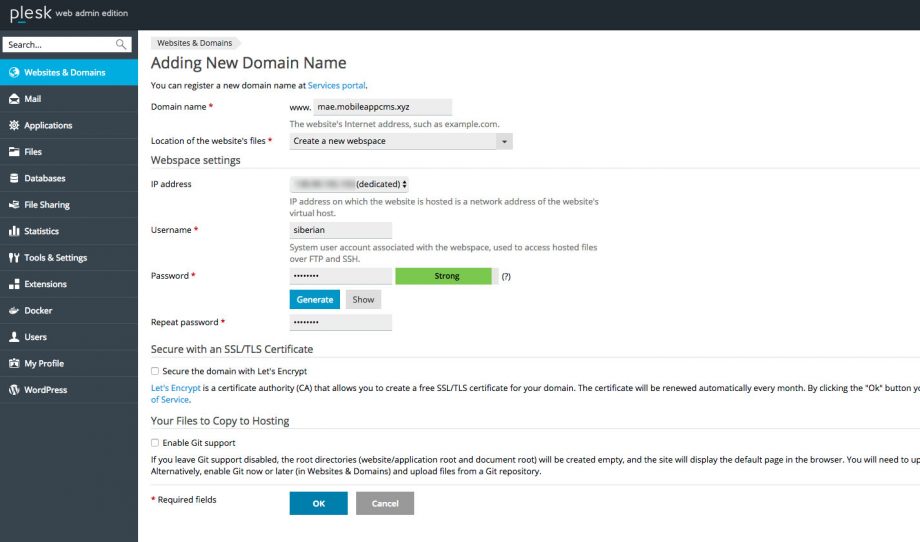The height and width of the screenshot is (542, 920).
Task: Click the Statistics bar chart icon
Action: 14,231
